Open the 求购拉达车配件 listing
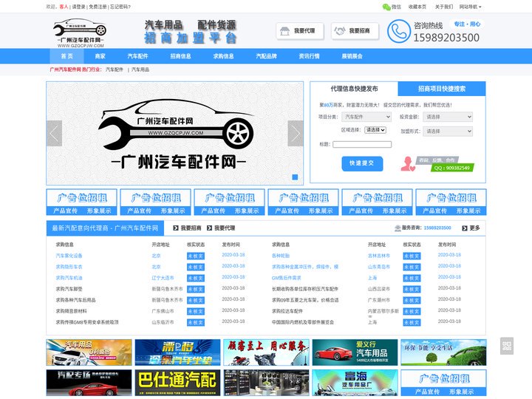This screenshot has width=532, height=399. [287, 311]
